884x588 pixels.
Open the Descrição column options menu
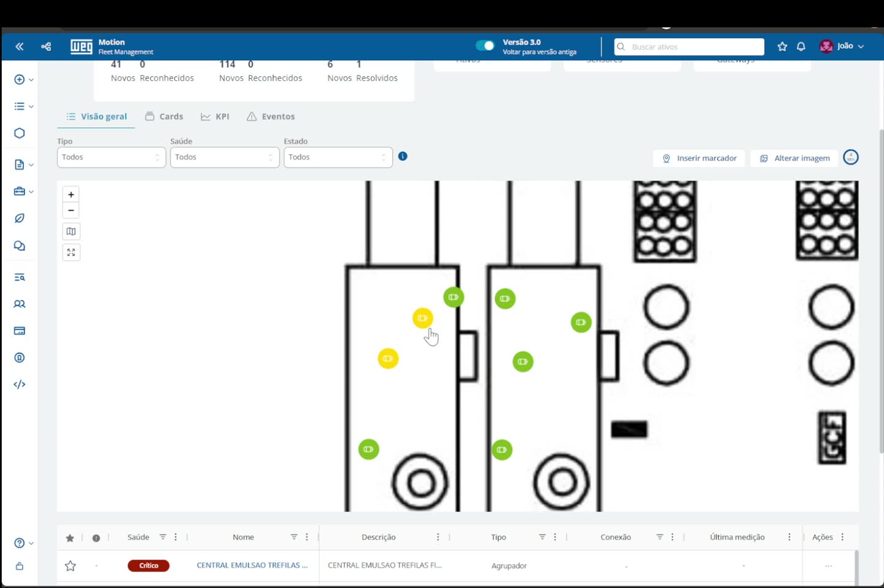(x=438, y=537)
